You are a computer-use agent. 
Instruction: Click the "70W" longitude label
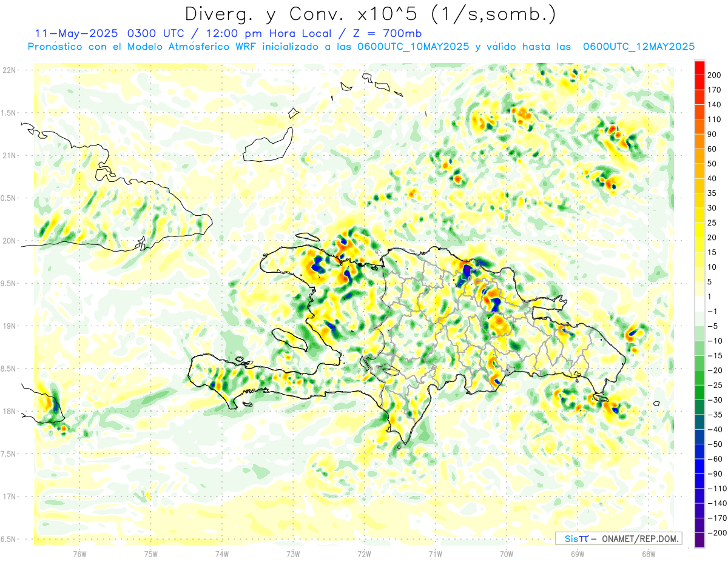click(x=507, y=554)
